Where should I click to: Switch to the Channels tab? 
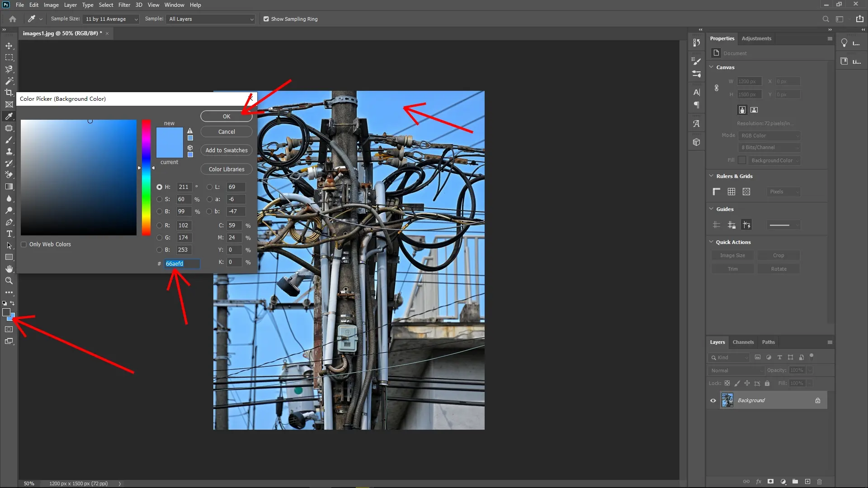pyautogui.click(x=743, y=342)
